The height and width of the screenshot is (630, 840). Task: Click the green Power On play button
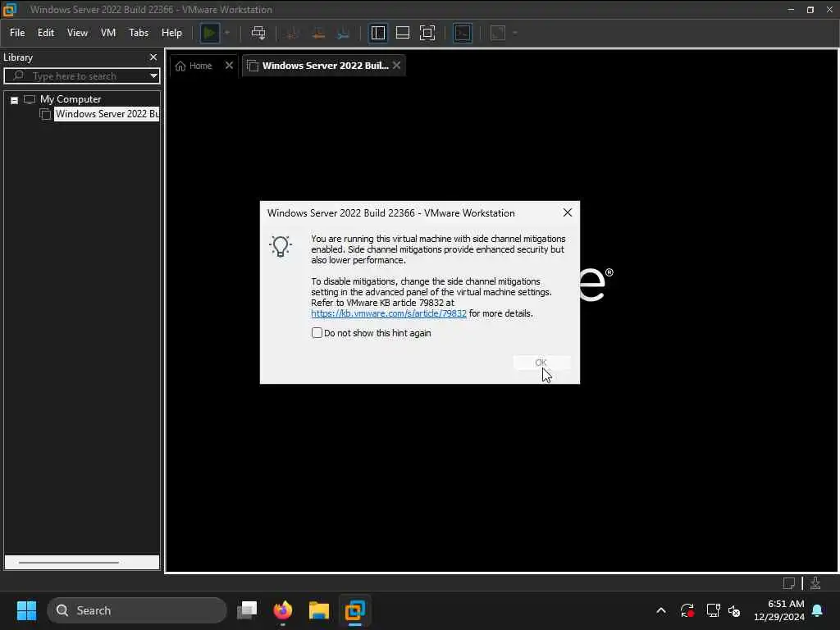(x=209, y=33)
